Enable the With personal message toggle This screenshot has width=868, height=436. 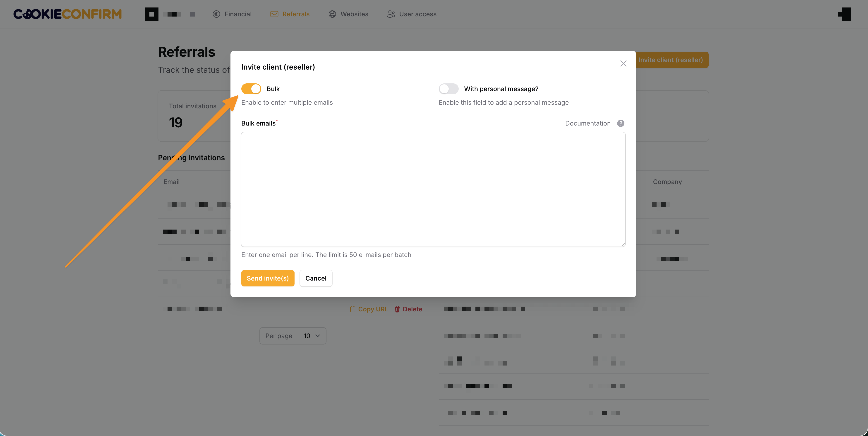click(x=448, y=89)
